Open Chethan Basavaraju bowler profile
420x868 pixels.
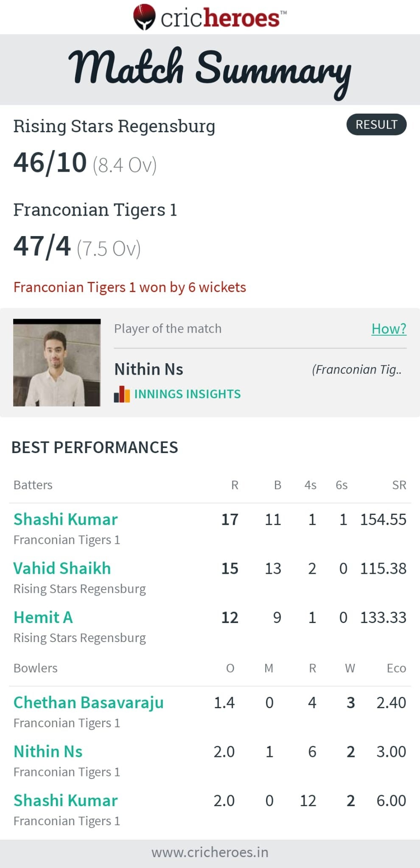[x=88, y=703]
